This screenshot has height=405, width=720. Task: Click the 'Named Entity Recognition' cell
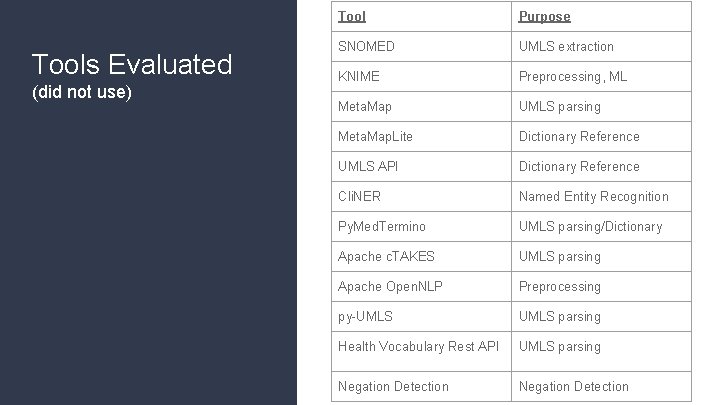point(594,196)
